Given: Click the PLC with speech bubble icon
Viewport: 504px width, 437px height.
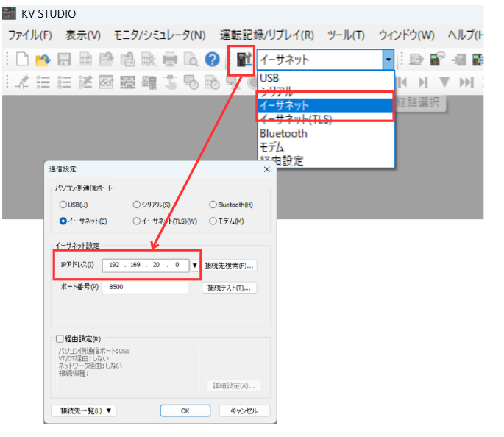Looking at the screenshot, I should (437, 59).
